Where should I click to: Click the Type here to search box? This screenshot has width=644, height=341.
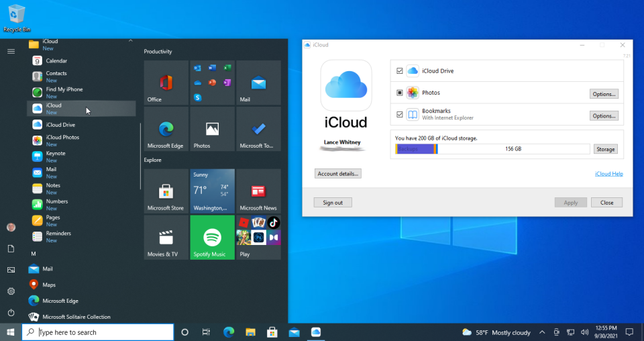click(98, 332)
